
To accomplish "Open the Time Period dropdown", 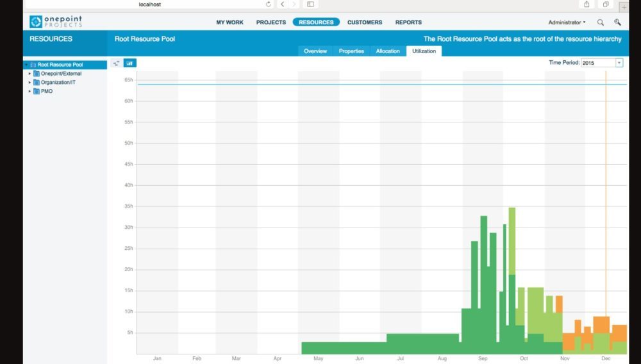I will [x=619, y=63].
